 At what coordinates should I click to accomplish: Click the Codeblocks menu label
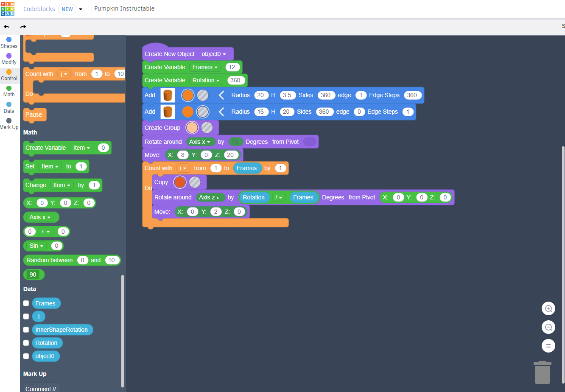pyautogui.click(x=38, y=8)
